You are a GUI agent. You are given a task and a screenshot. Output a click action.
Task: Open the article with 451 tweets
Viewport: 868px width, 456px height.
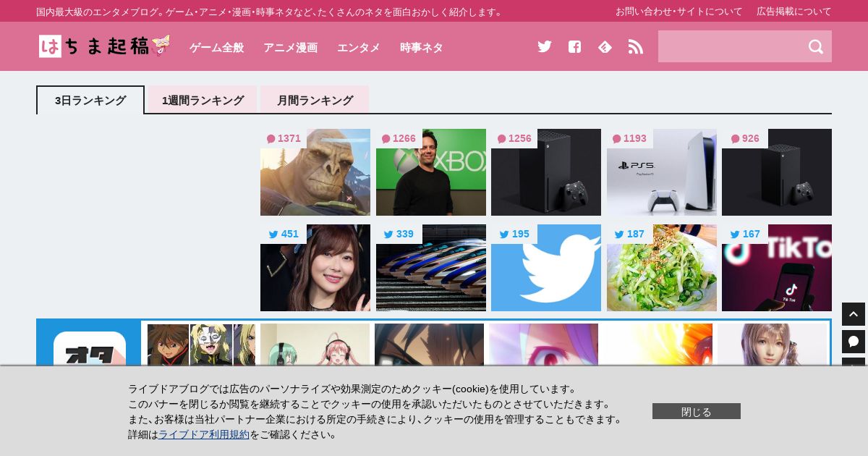[315, 268]
